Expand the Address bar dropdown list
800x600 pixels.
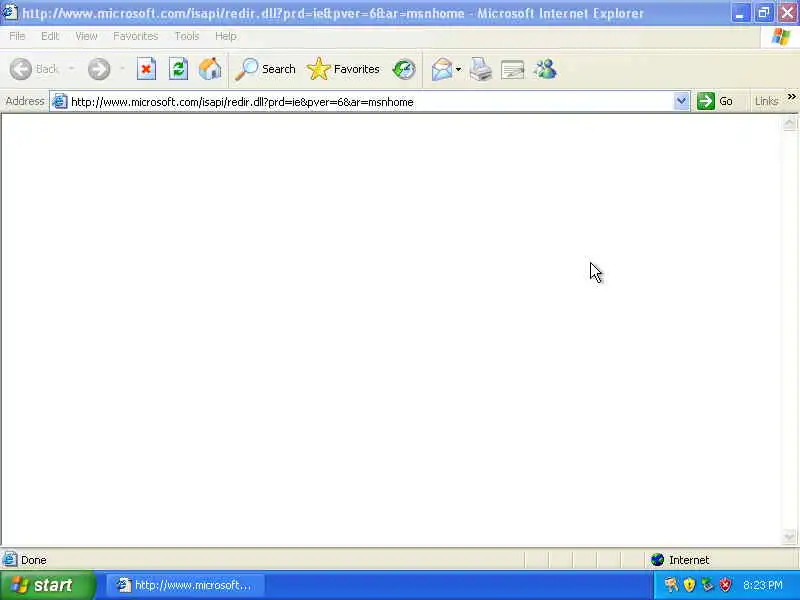(681, 101)
